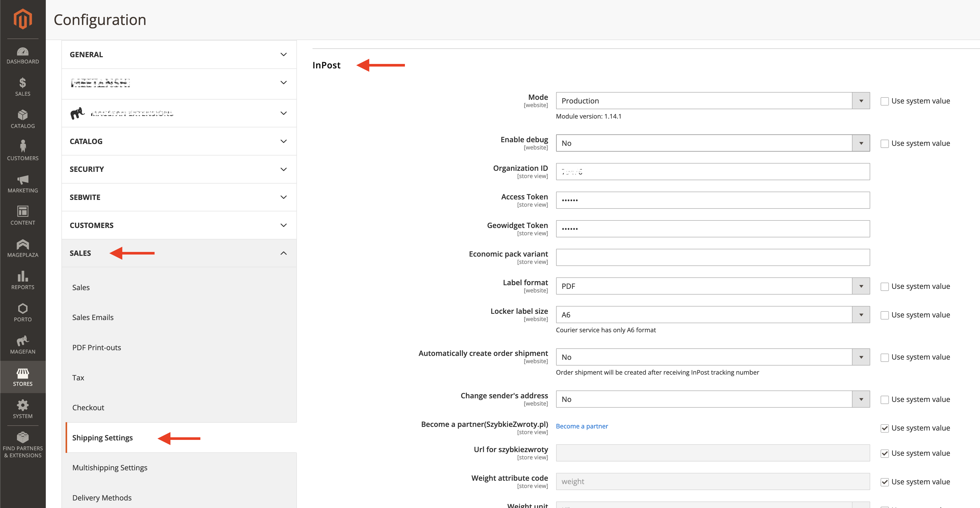Tick Use system value for Locker label size
Image resolution: width=980 pixels, height=508 pixels.
tap(884, 315)
